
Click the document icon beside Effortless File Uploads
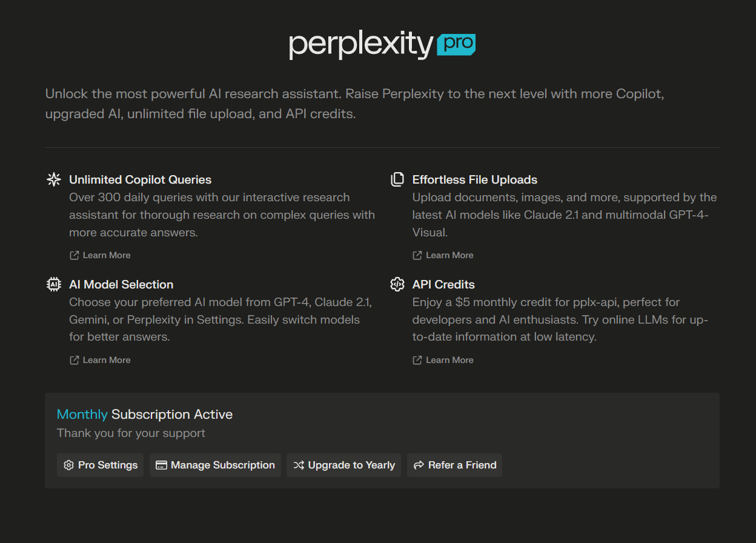point(397,179)
